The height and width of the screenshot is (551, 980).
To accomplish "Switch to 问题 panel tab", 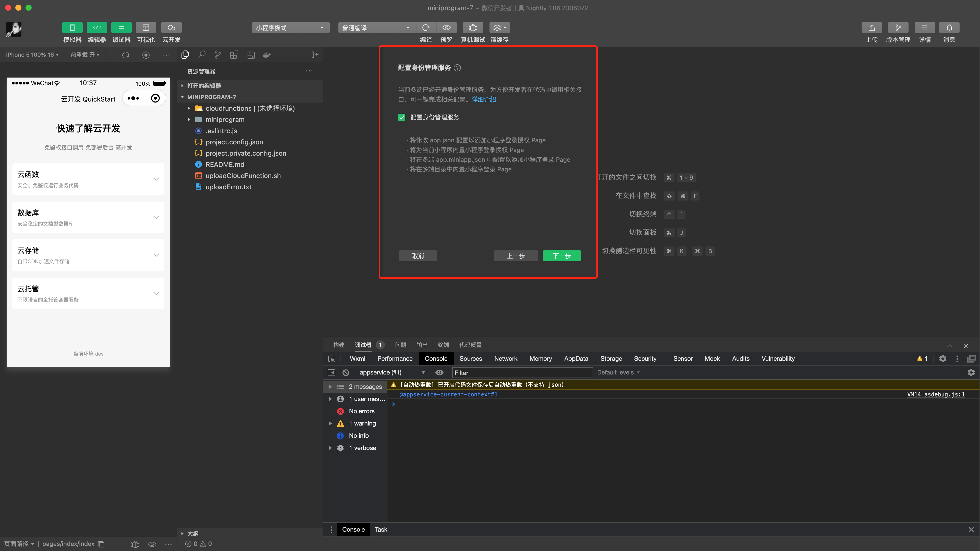I will click(x=400, y=345).
